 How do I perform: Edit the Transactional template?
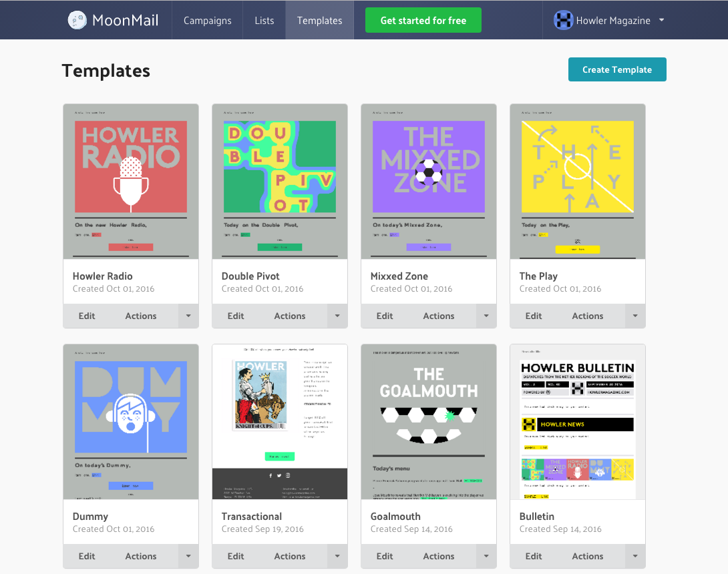click(x=236, y=557)
